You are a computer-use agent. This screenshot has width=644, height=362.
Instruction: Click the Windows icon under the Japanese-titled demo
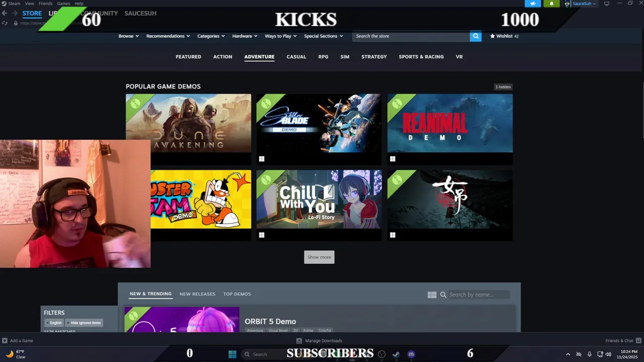pyautogui.click(x=392, y=235)
